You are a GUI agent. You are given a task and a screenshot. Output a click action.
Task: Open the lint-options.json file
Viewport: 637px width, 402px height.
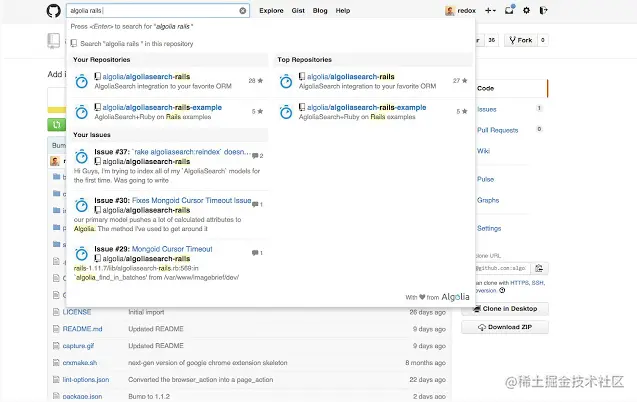tap(86, 380)
